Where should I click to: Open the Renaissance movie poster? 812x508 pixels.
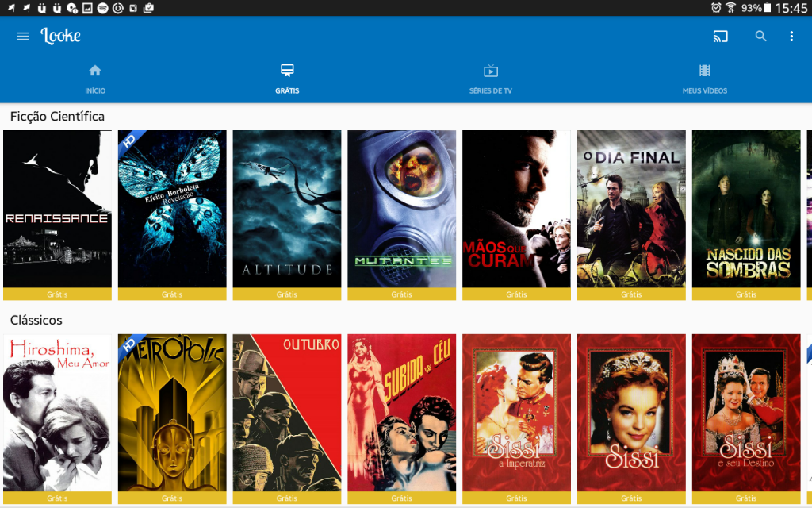click(x=57, y=209)
